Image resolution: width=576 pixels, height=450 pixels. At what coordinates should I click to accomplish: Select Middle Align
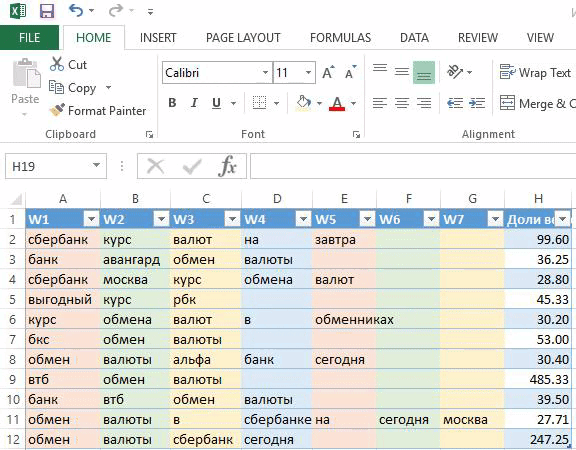(x=402, y=72)
